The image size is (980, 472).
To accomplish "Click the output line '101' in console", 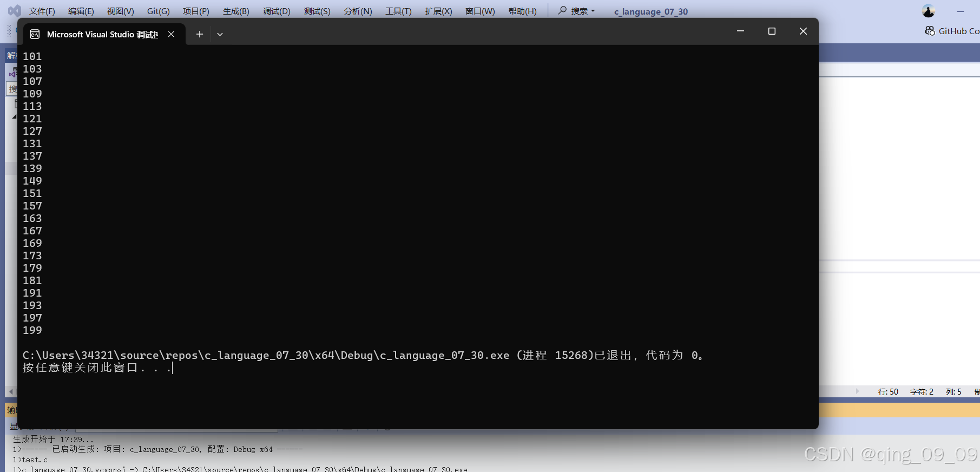I will coord(32,56).
